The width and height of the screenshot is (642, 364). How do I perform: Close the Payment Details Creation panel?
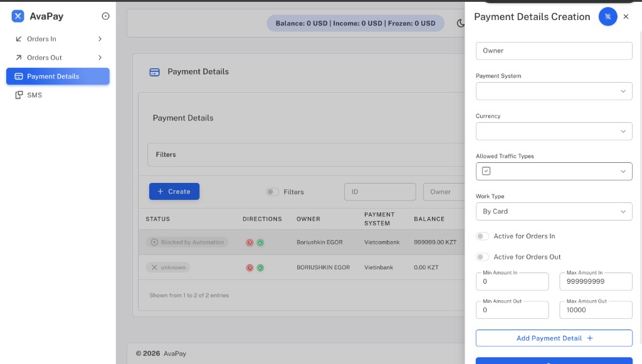click(626, 17)
